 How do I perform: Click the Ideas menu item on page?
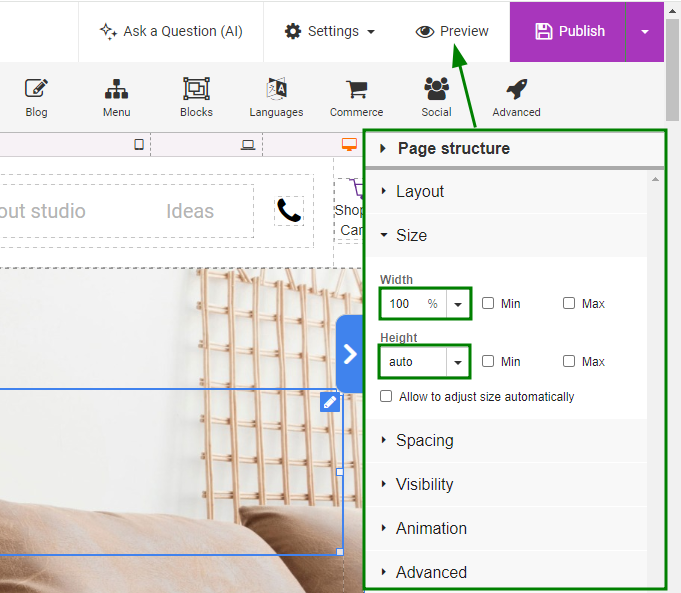(x=190, y=211)
